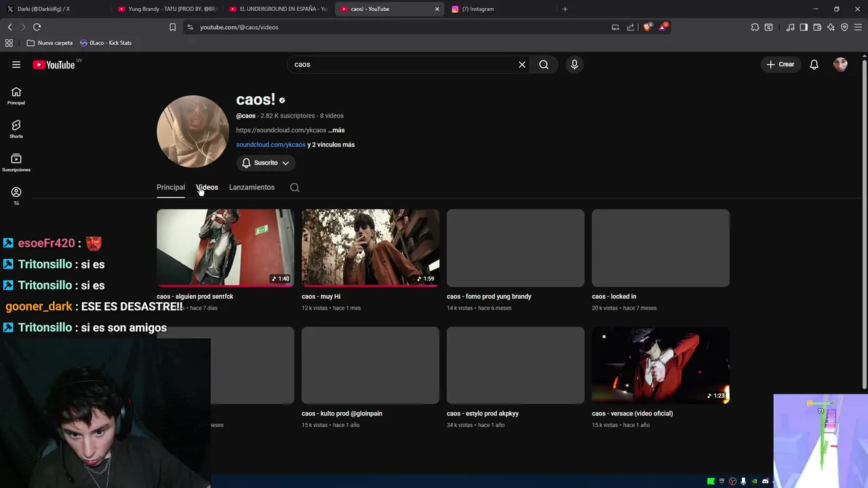Click the browser back arrow
868x488 pixels.
(x=9, y=27)
